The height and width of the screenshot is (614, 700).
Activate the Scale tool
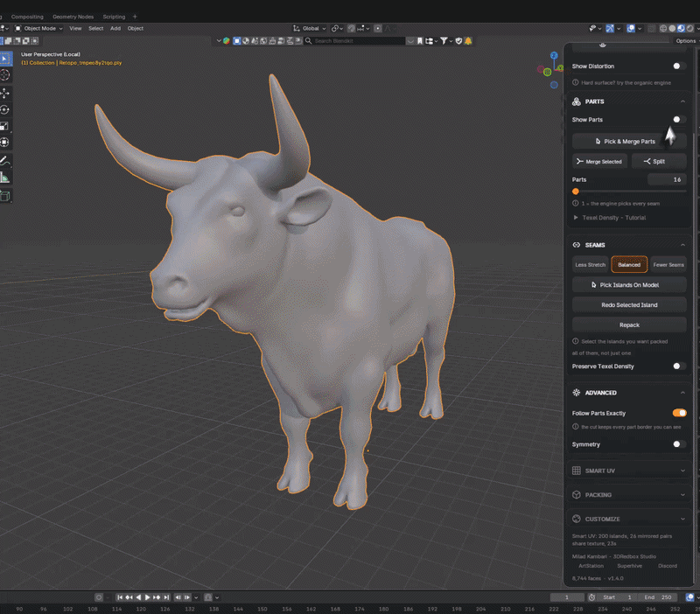(x=5, y=126)
